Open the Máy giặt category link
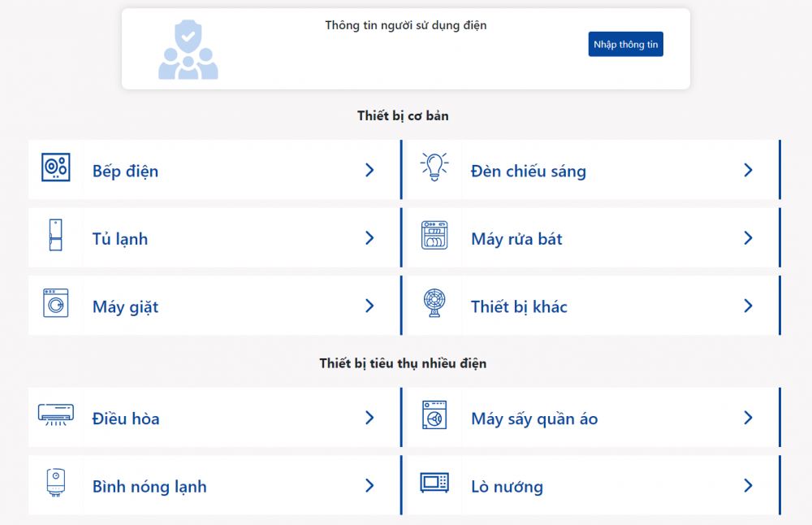The width and height of the screenshot is (812, 525). tap(125, 306)
